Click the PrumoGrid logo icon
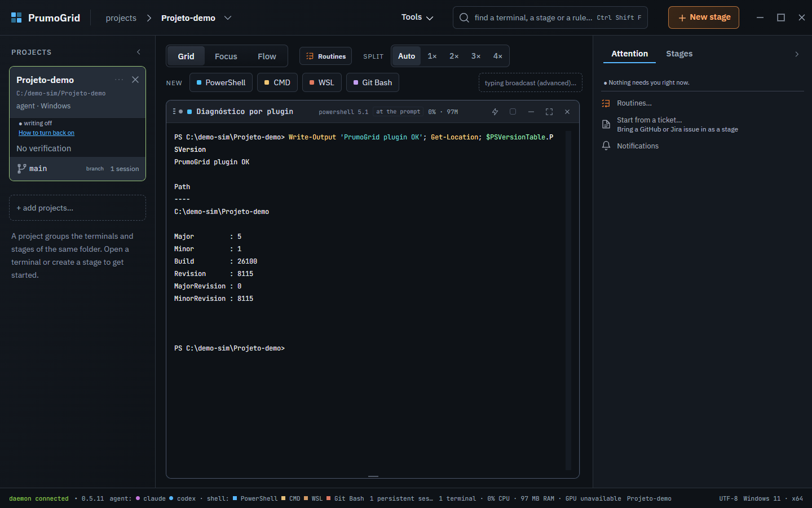The image size is (812, 508). (16, 17)
